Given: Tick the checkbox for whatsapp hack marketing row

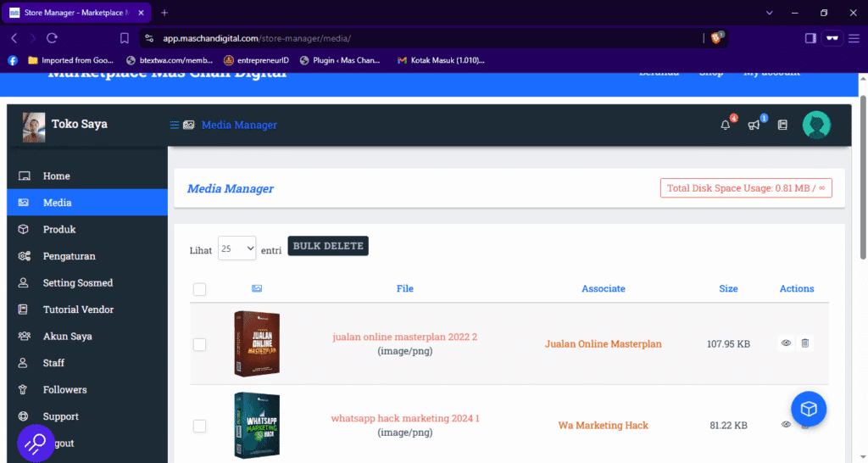Looking at the screenshot, I should 200,426.
